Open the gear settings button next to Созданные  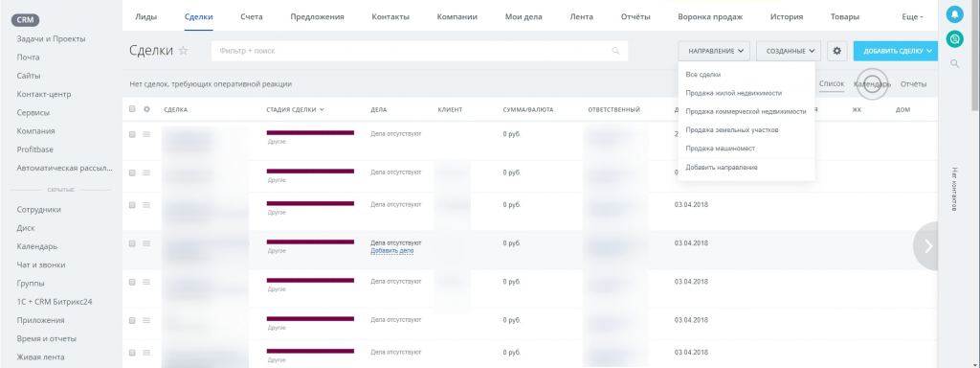click(x=836, y=51)
